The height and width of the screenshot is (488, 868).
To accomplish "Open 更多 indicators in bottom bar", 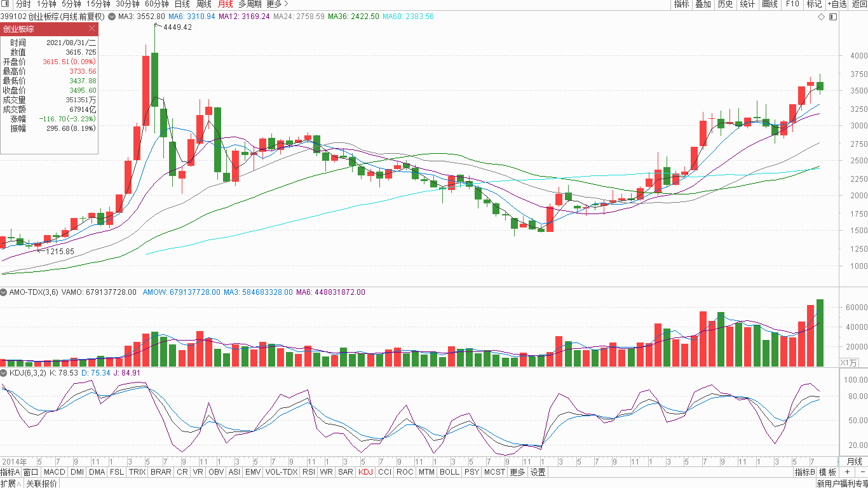I will [x=517, y=472].
